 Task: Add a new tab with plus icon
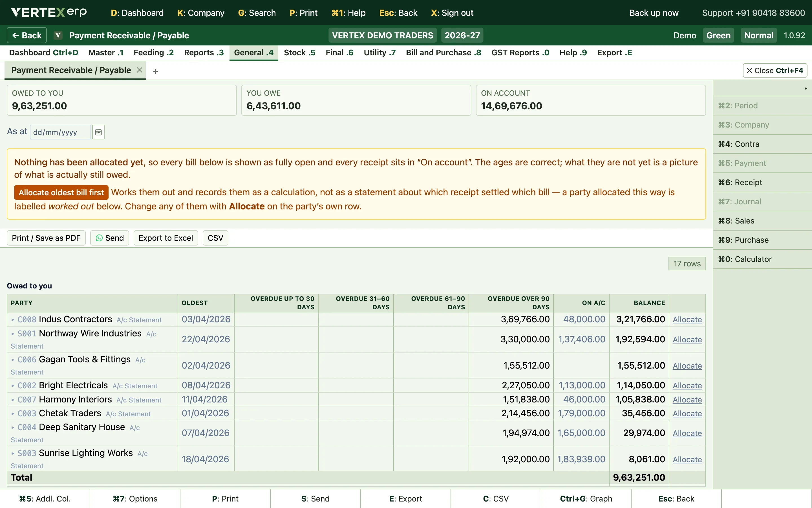(x=155, y=71)
